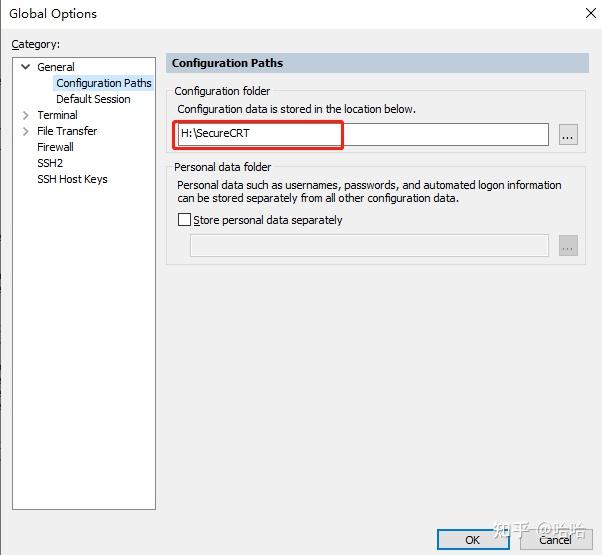Viewport: 602px width, 555px height.
Task: Select the Terminal category
Action: click(57, 115)
